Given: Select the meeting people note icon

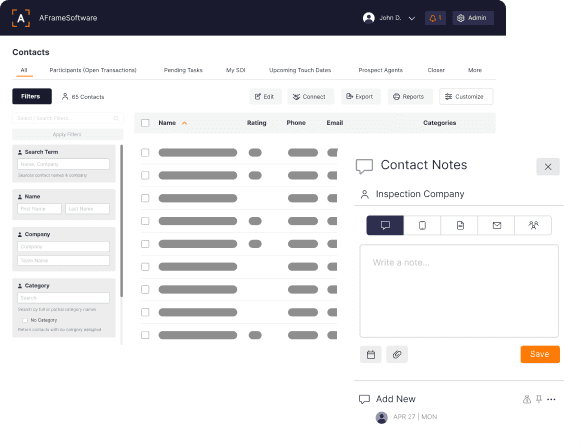Looking at the screenshot, I should click(533, 225).
